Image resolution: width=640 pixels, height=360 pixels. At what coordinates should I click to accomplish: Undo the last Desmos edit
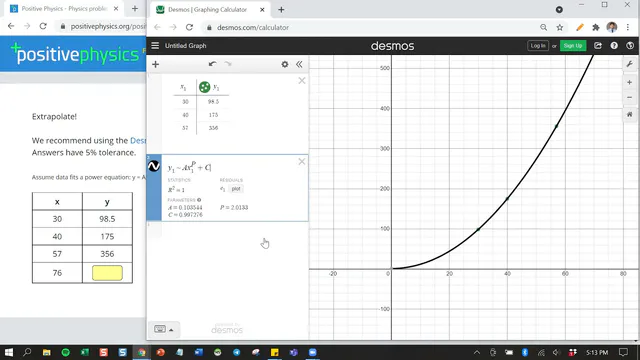click(x=212, y=64)
